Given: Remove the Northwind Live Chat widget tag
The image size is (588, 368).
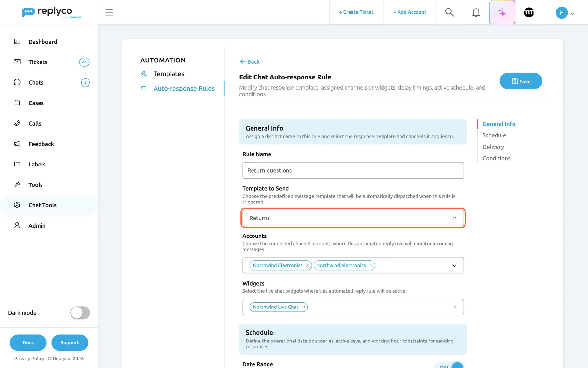Looking at the screenshot, I should tap(304, 307).
